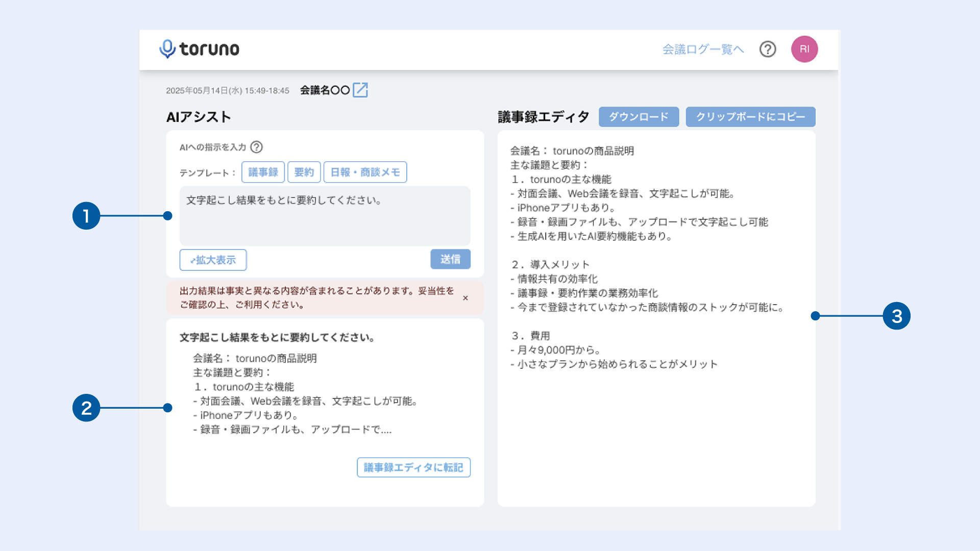This screenshot has height=551, width=980.
Task: Transfer summary using 議事録エディタに転記
Action: point(413,467)
